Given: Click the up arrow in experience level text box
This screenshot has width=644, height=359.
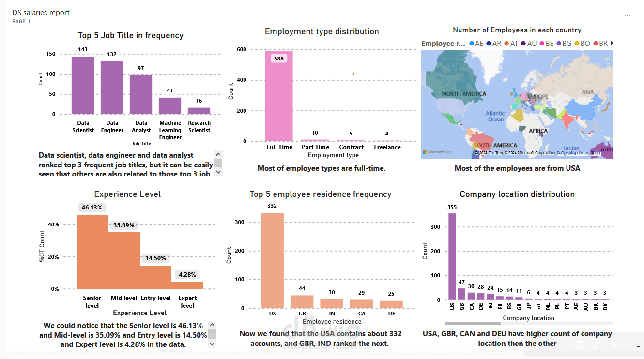Looking at the screenshot, I should (x=212, y=325).
